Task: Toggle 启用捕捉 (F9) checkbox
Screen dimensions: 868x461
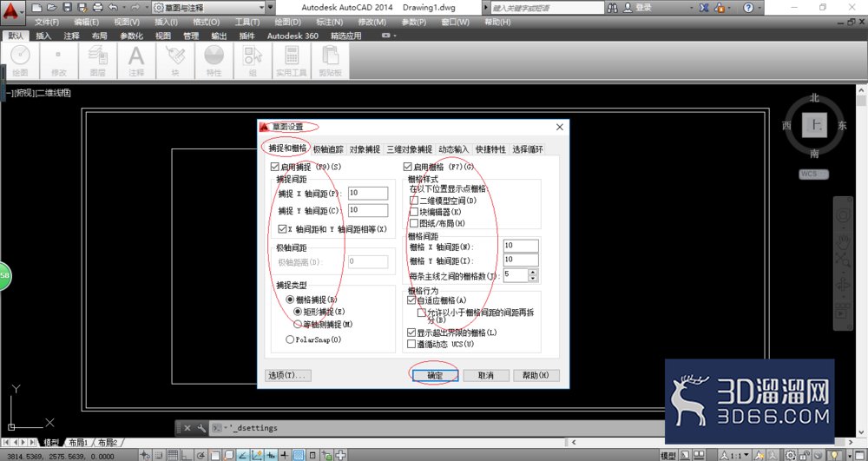Action: tap(274, 167)
